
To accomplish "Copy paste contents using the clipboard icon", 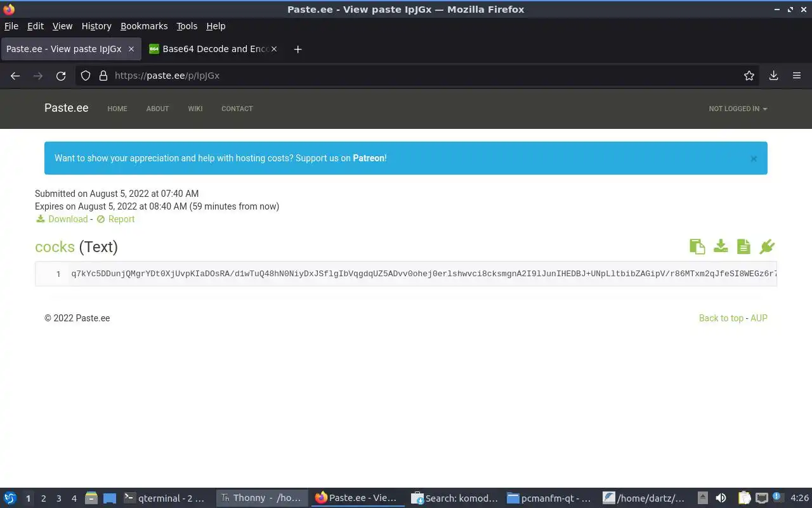I will [697, 246].
